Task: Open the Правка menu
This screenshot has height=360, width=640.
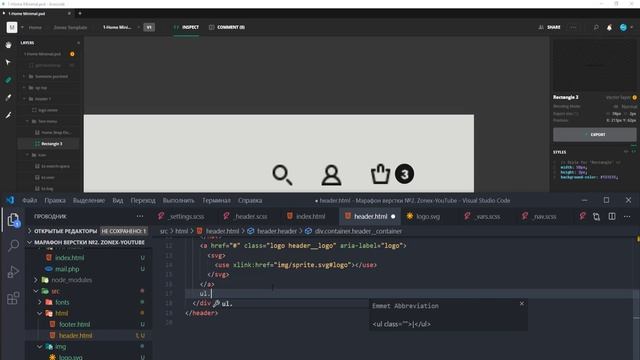Action: (55, 200)
